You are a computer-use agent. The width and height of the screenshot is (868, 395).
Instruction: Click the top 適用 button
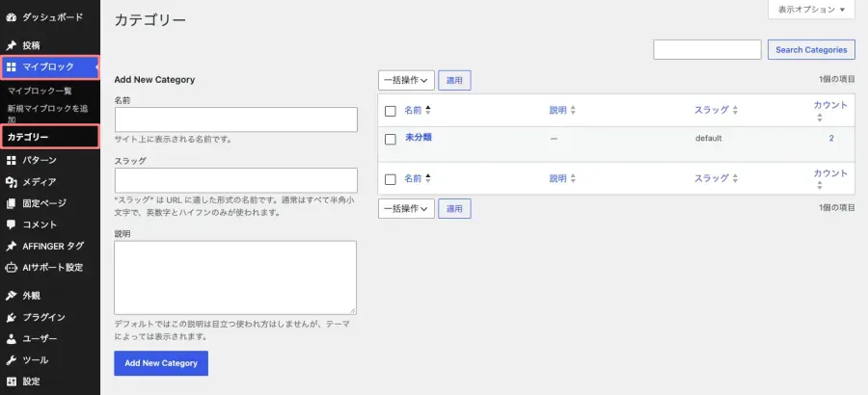[454, 80]
